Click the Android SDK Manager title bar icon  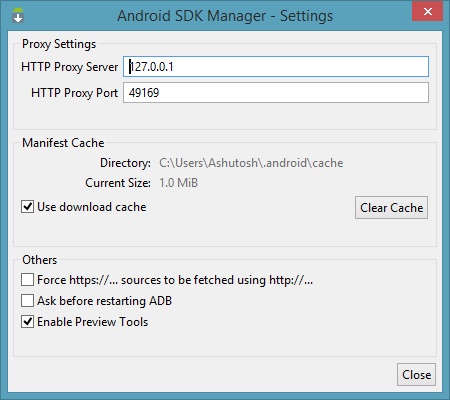point(18,15)
